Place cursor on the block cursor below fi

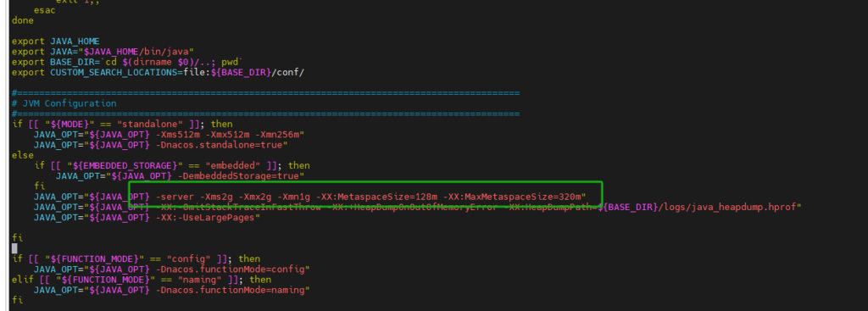pos(14,248)
